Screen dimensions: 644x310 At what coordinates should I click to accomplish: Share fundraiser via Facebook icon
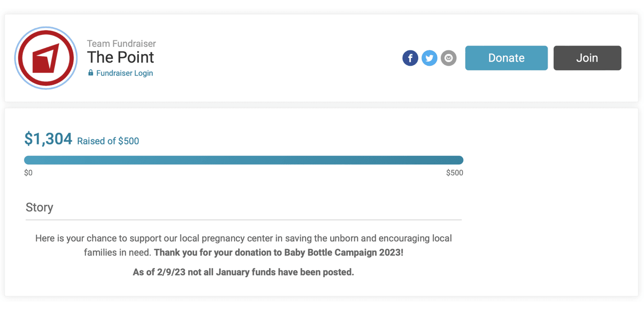point(410,58)
